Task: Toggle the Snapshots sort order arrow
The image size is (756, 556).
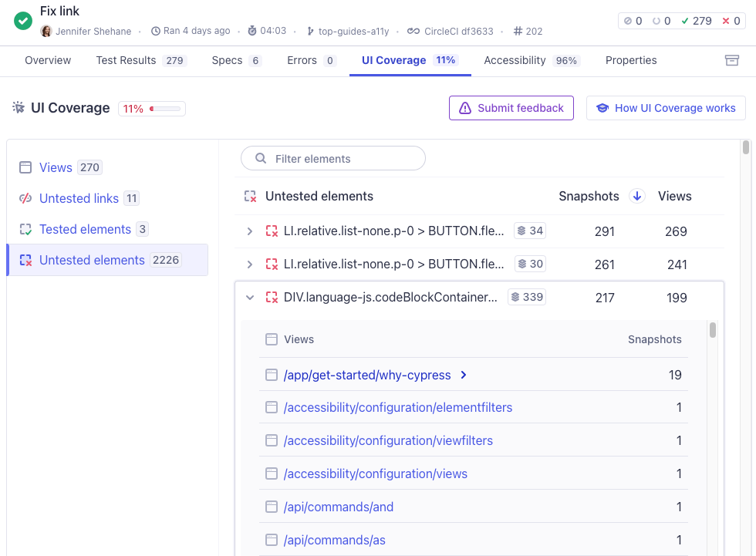Action: (637, 196)
